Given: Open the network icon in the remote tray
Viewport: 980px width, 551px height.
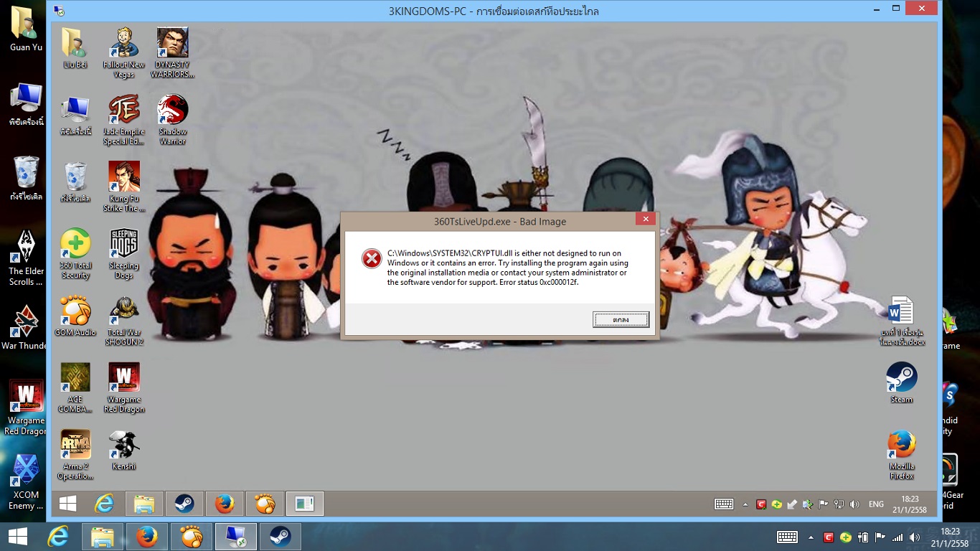Looking at the screenshot, I should pyautogui.click(x=839, y=504).
